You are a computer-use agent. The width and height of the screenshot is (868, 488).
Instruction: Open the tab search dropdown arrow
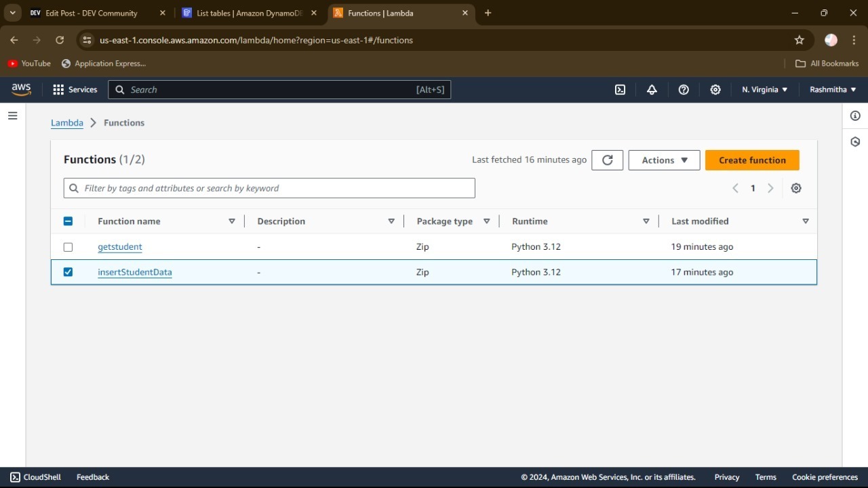pos(12,13)
